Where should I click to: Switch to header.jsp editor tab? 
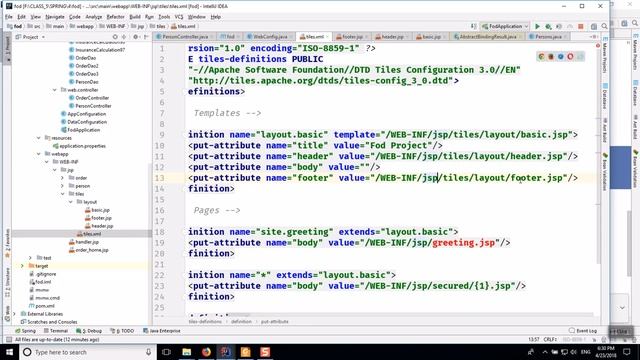point(392,37)
